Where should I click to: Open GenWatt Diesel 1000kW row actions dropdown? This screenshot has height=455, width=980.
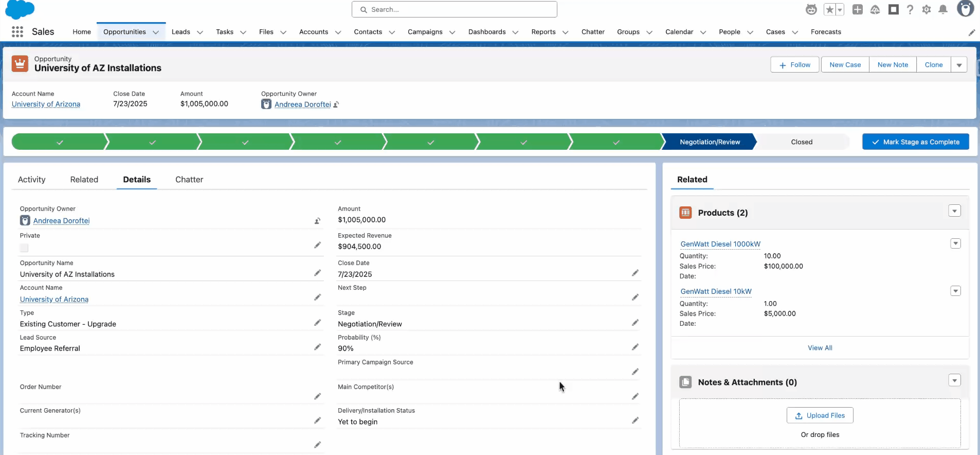(x=955, y=244)
